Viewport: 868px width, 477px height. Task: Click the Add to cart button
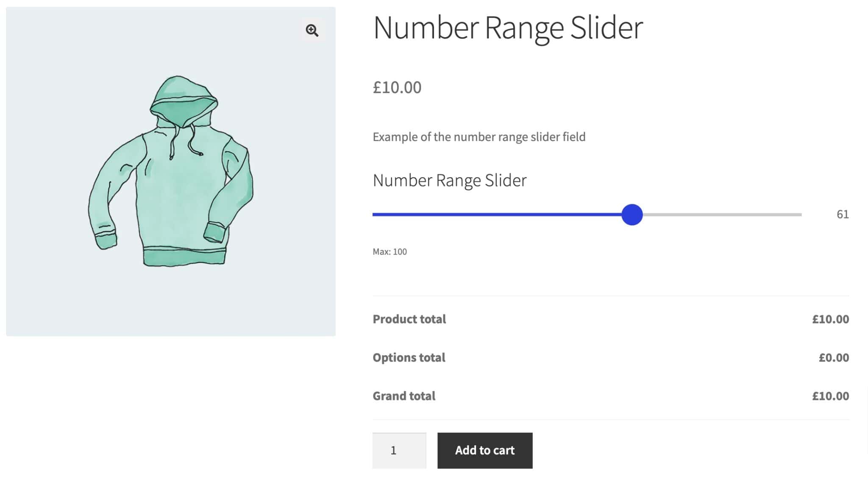484,450
